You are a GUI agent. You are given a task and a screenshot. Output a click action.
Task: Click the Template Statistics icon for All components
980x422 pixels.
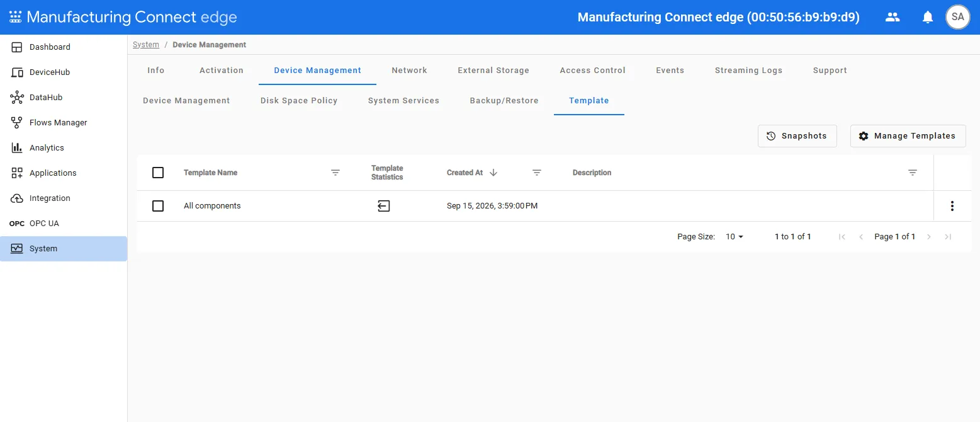[x=384, y=206]
